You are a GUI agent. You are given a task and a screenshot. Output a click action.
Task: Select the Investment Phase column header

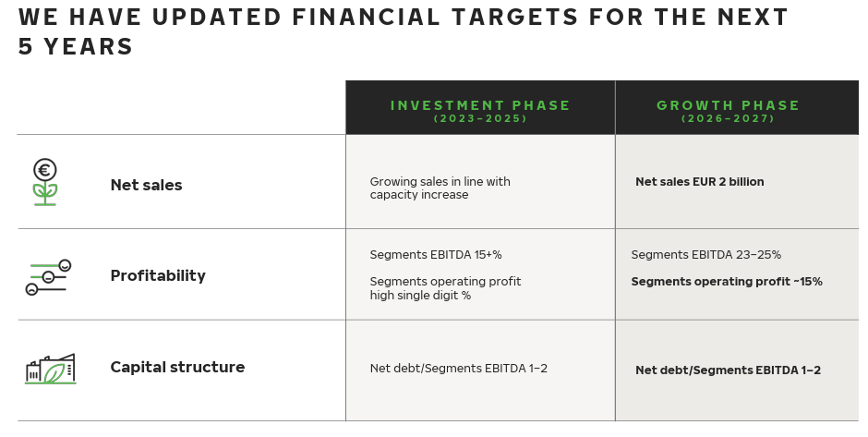pyautogui.click(x=480, y=105)
